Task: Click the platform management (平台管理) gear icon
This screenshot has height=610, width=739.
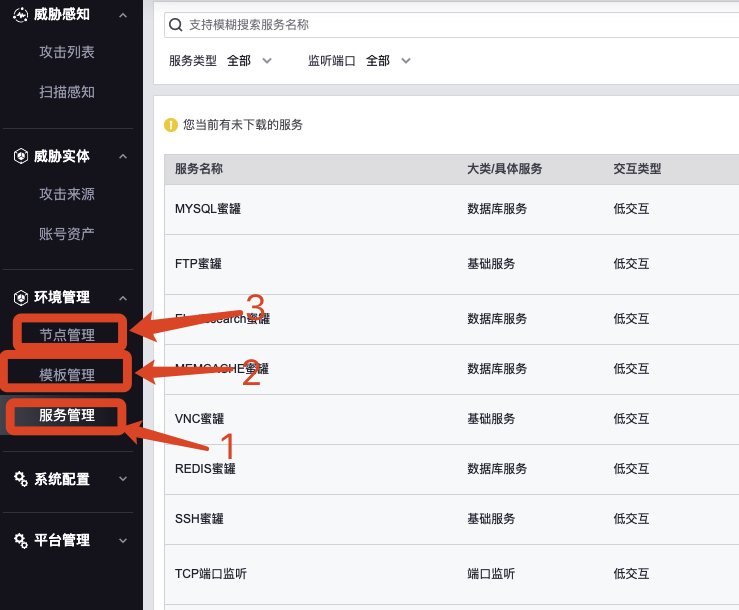Action: pos(20,540)
